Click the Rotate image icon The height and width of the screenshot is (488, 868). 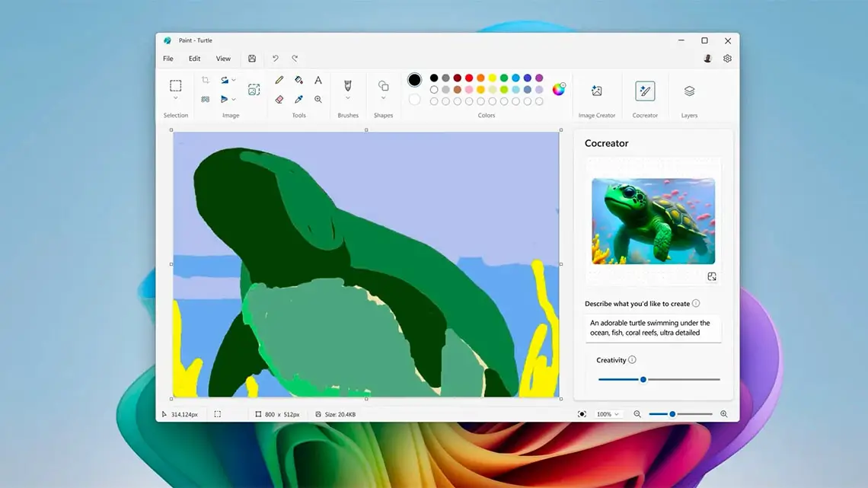coord(224,80)
